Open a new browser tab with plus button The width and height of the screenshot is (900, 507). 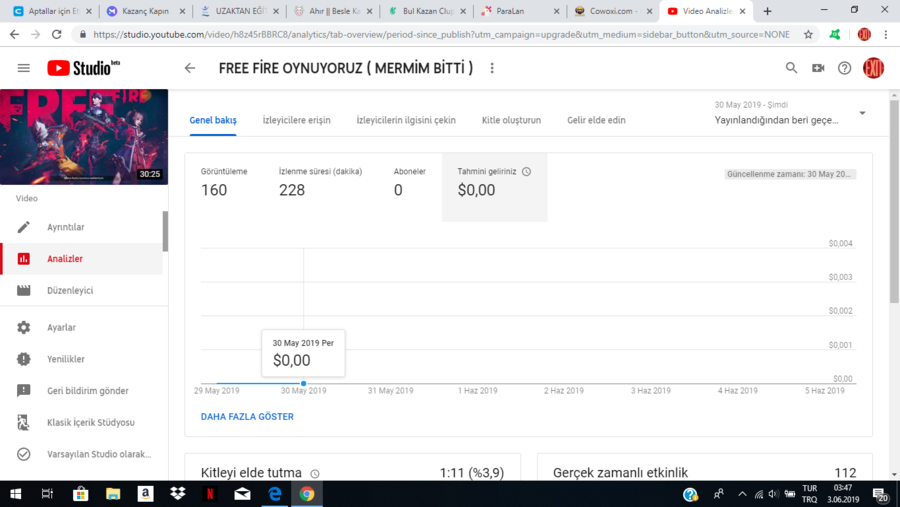(767, 11)
